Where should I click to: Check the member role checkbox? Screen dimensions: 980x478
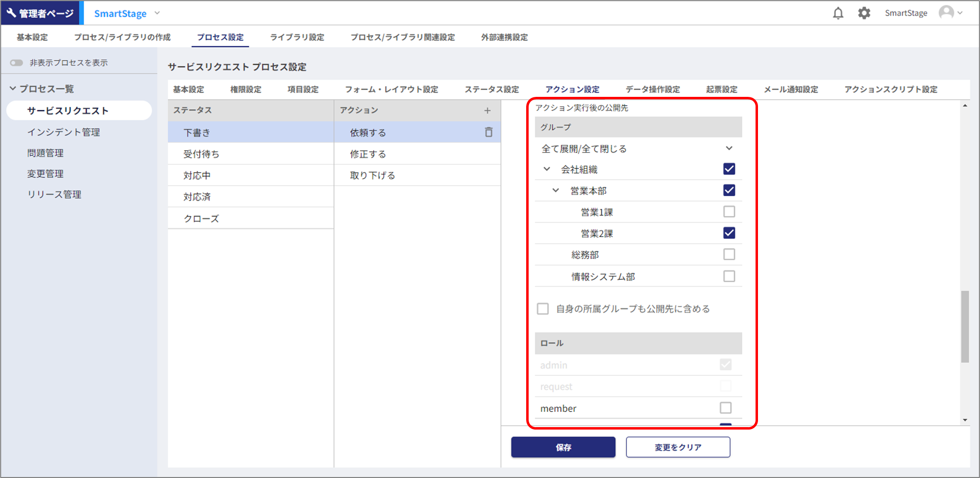click(725, 408)
